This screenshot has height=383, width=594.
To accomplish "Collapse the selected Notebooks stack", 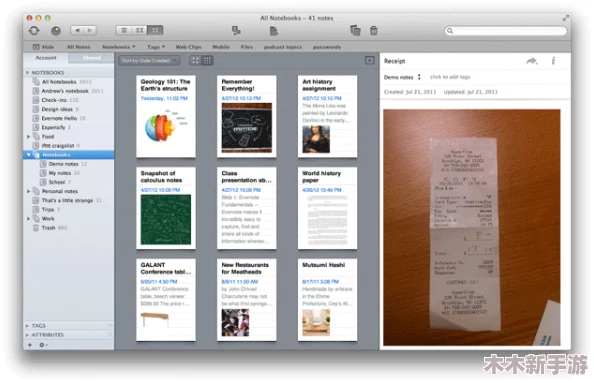I will coord(28,155).
